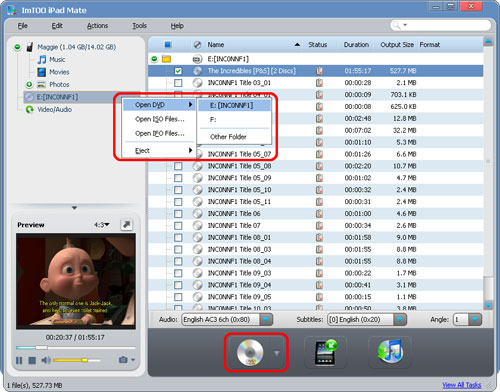
Task: Check the INCONNF1 Title 06 checkbox
Action: click(178, 214)
